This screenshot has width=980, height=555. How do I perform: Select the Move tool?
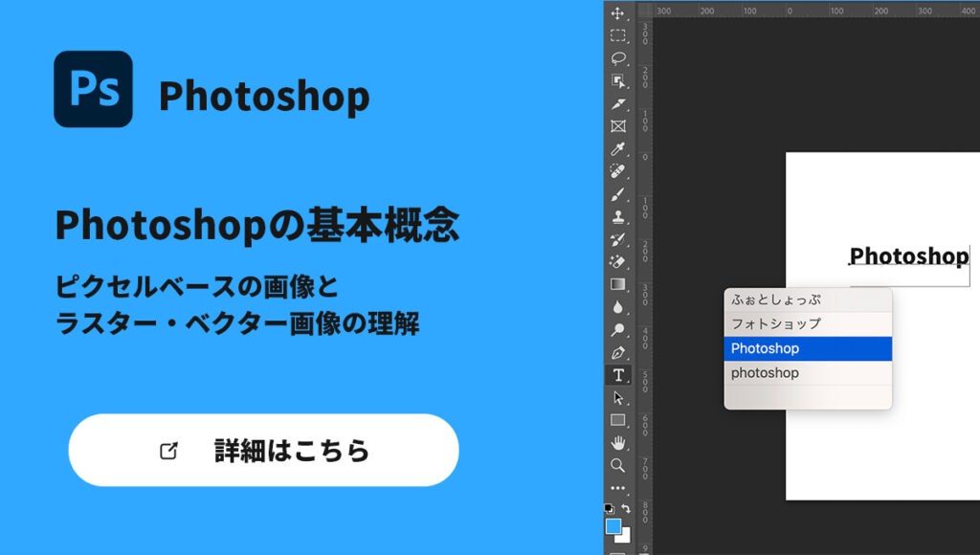coord(618,13)
